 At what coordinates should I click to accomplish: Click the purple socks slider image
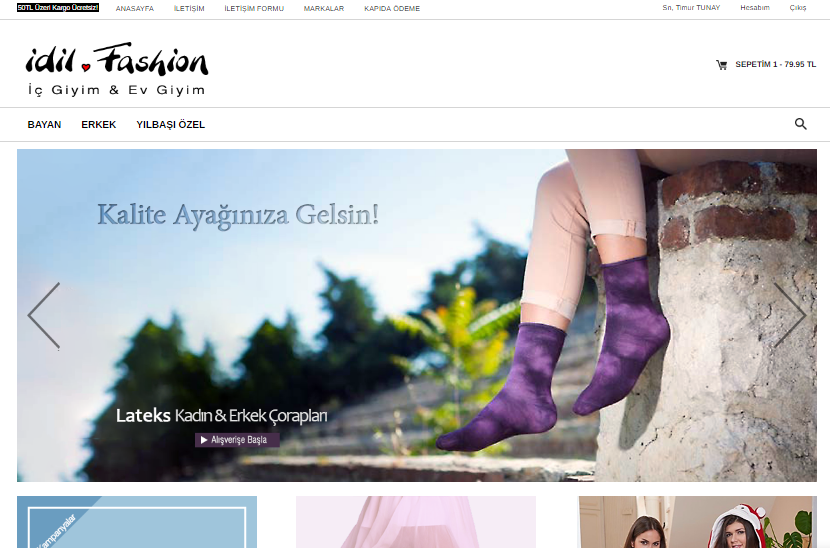click(417, 316)
